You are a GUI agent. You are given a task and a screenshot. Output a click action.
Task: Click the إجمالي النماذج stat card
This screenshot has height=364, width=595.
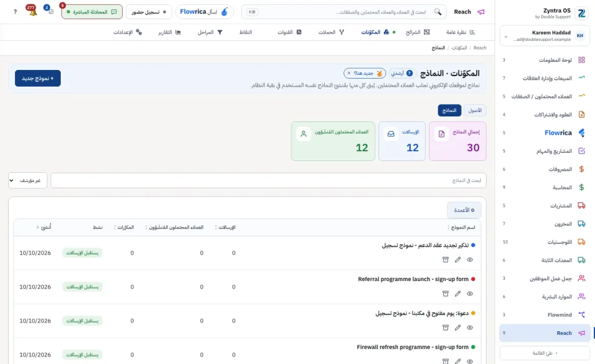(457, 141)
